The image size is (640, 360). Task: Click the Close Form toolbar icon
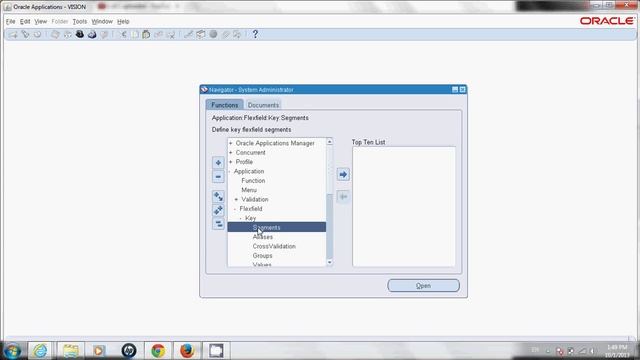[104, 35]
